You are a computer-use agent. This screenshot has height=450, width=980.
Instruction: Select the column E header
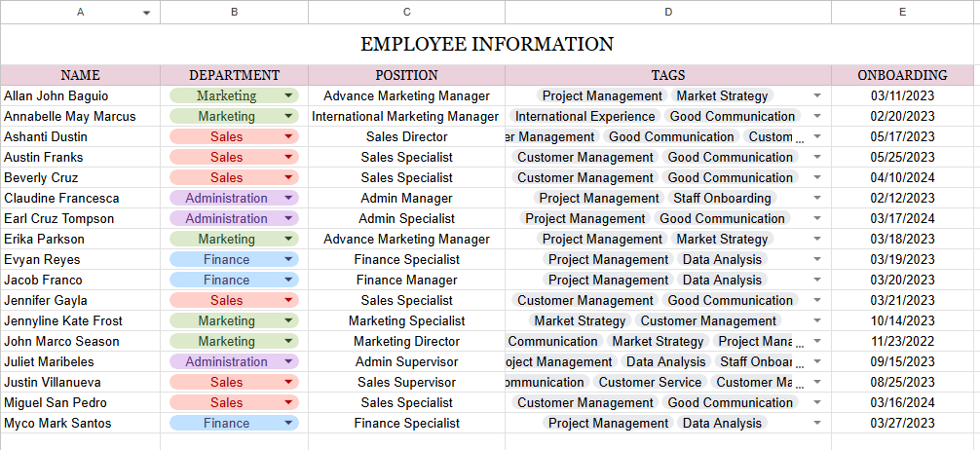click(x=902, y=12)
